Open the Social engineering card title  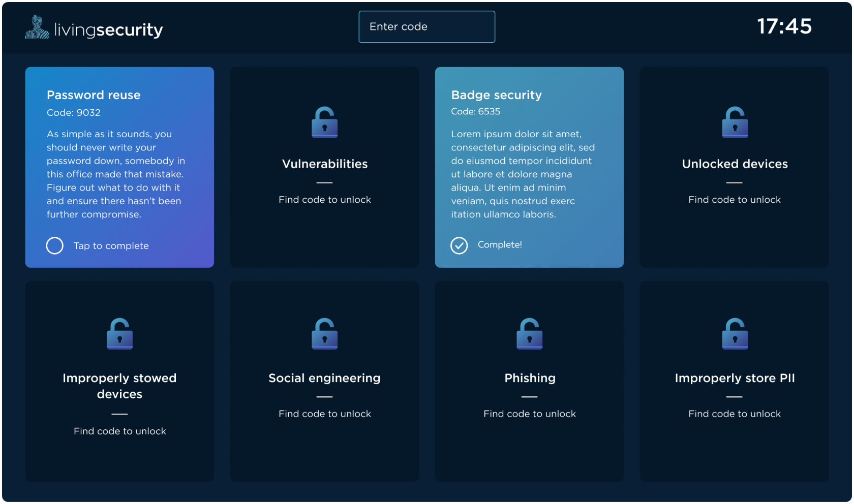click(x=324, y=379)
